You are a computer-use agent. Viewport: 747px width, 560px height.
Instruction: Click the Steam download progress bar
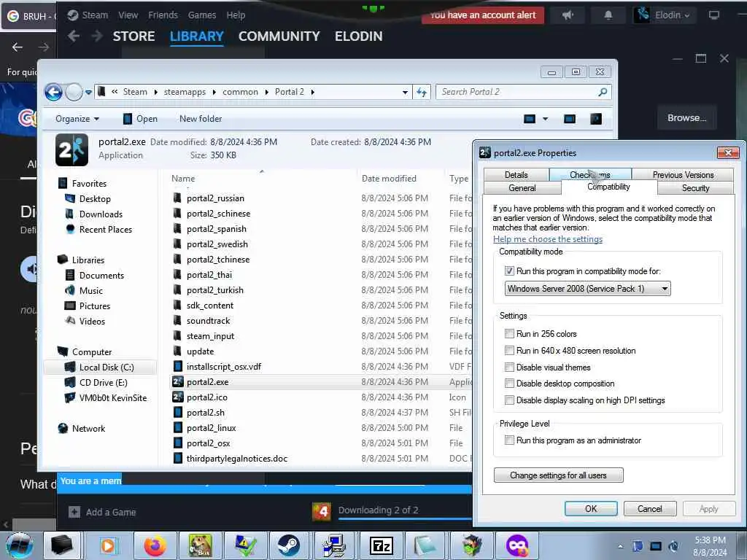coord(404,518)
